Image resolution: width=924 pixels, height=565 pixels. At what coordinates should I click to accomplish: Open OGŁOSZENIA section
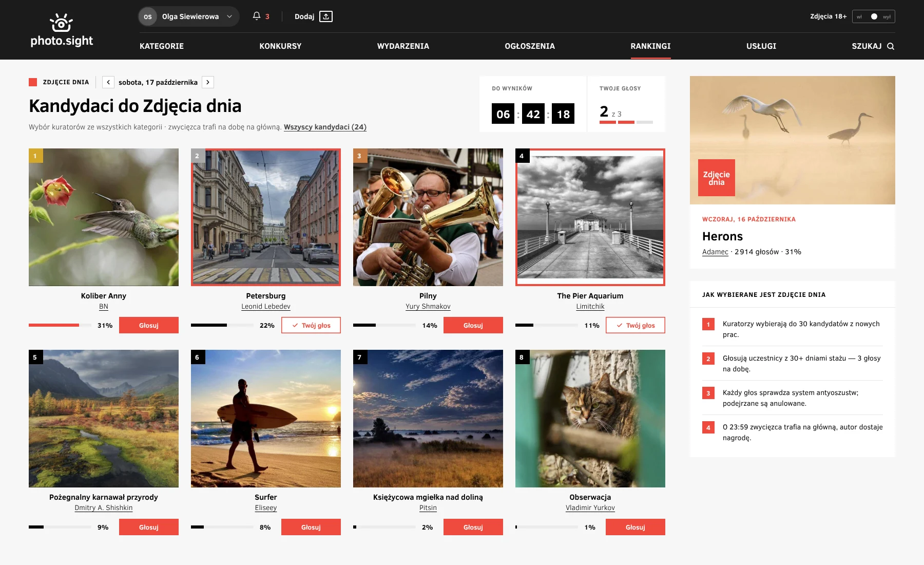tap(530, 46)
